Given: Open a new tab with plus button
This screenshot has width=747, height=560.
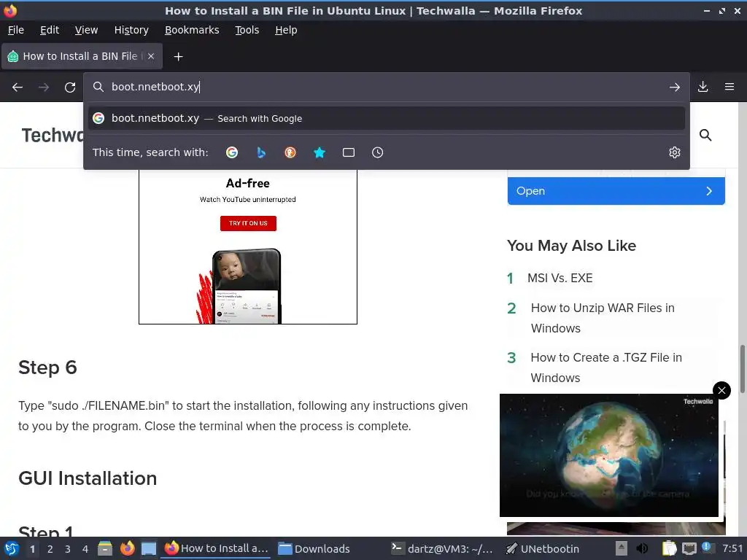Looking at the screenshot, I should 178,57.
